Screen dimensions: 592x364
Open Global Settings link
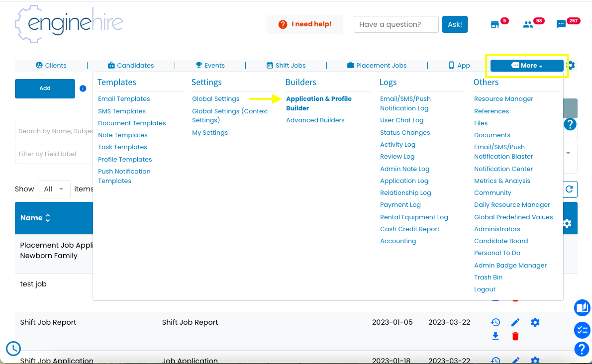(x=215, y=99)
